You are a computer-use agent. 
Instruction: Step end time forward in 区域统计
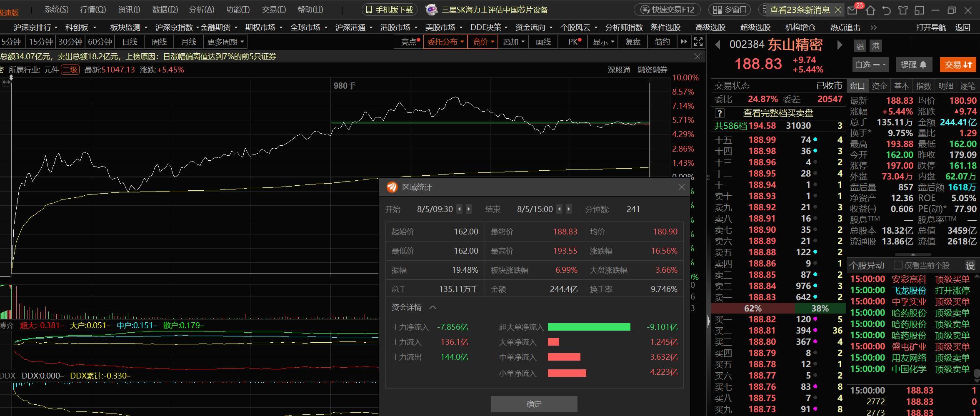tap(569, 209)
